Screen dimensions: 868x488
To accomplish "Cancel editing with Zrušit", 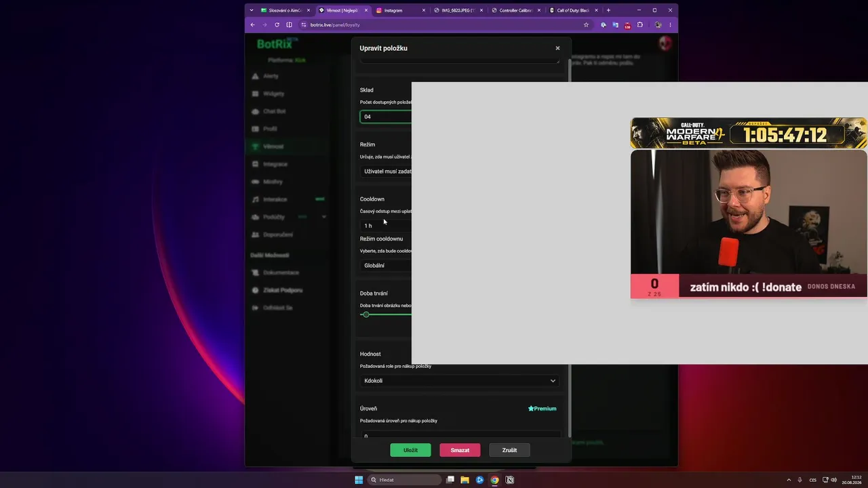I will tap(509, 450).
